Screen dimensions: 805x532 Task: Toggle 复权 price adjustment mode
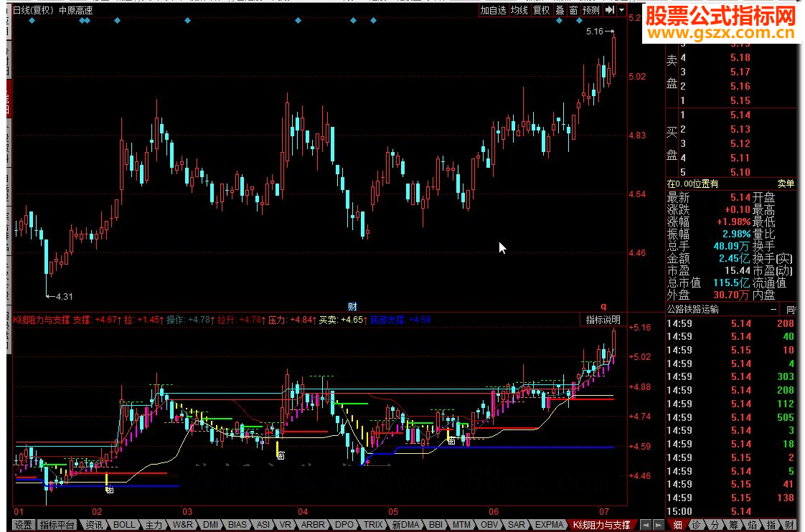pos(541,10)
